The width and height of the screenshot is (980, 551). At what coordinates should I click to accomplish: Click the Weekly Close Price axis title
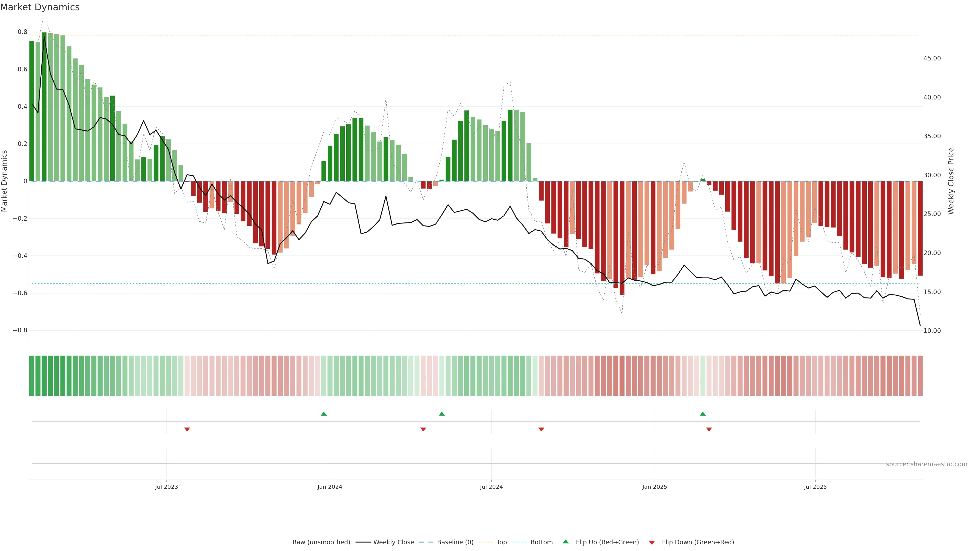951,181
